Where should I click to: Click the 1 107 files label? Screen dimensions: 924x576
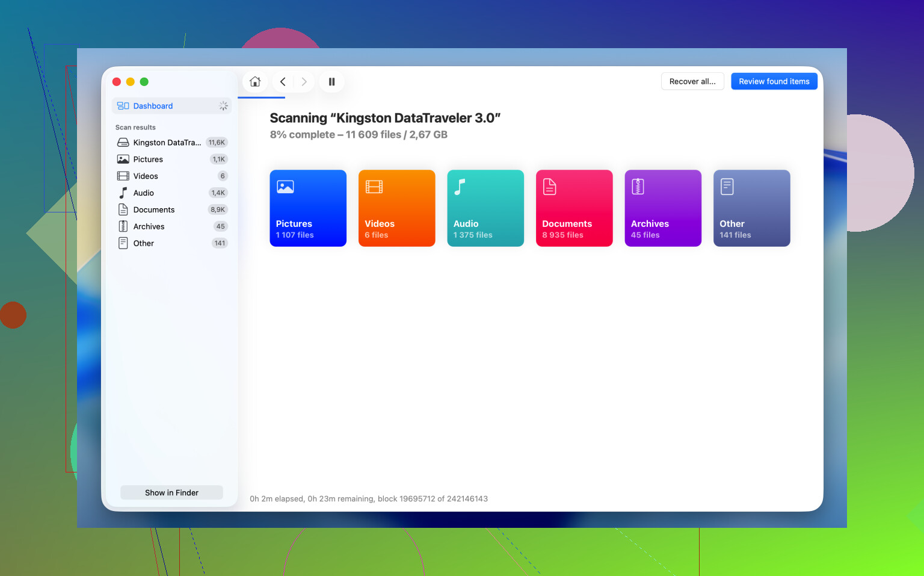pyautogui.click(x=295, y=235)
